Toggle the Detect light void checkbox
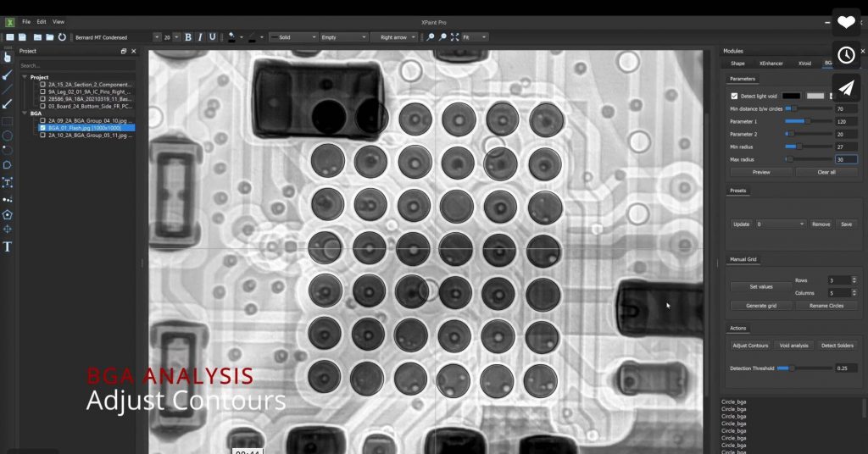Viewport: 868px width, 454px height. click(x=734, y=97)
